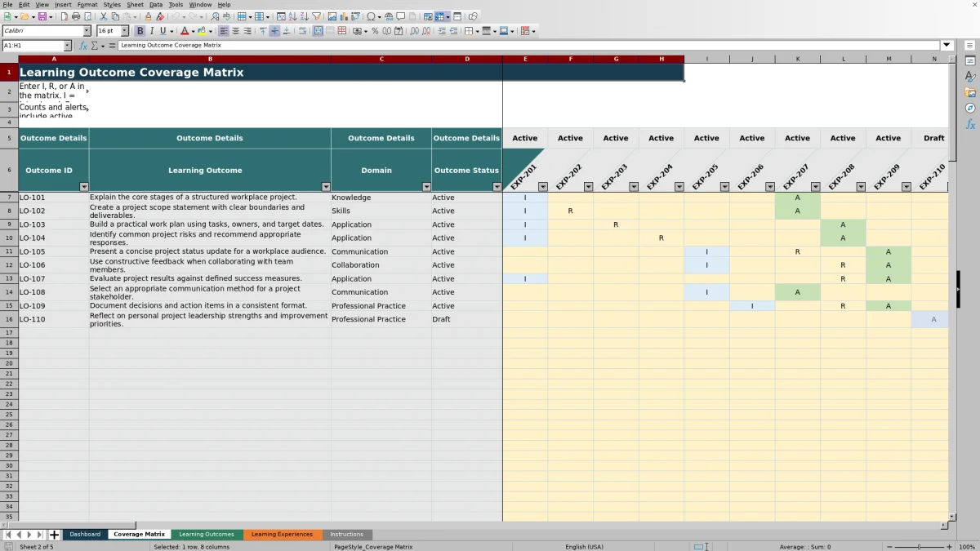Open Learning Outcome column filter dropdown
This screenshot has height=551, width=980.
pos(326,187)
